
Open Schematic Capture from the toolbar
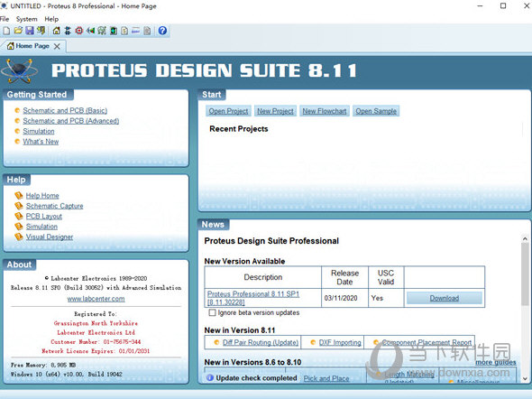pyautogui.click(x=68, y=31)
